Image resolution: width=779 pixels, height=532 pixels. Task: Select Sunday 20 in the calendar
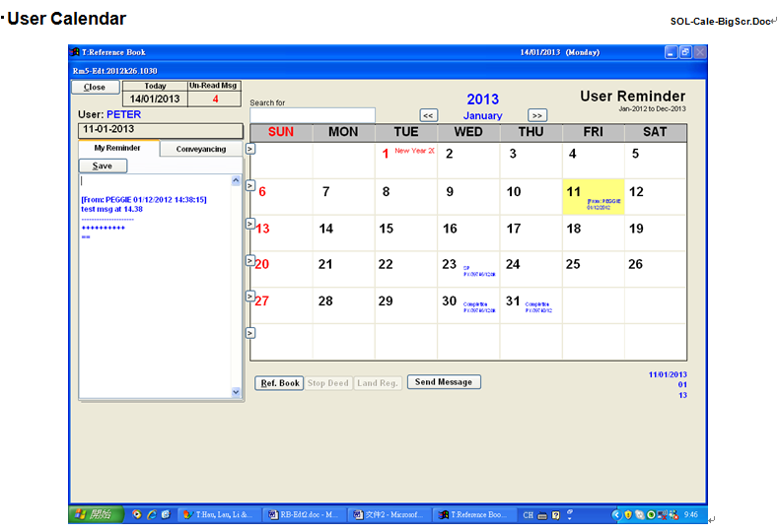[281, 269]
